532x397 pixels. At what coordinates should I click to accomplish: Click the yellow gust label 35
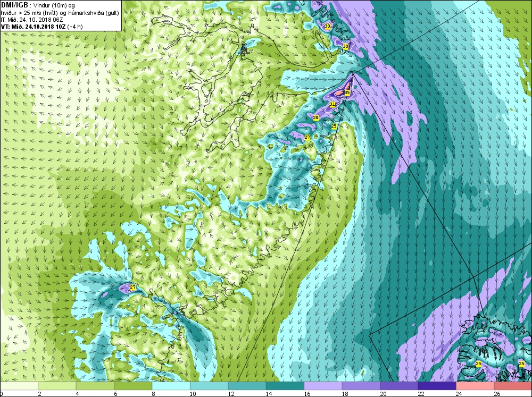click(347, 92)
